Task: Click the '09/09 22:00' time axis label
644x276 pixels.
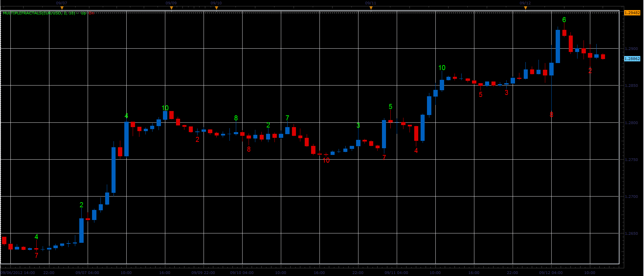Action: click(203, 273)
